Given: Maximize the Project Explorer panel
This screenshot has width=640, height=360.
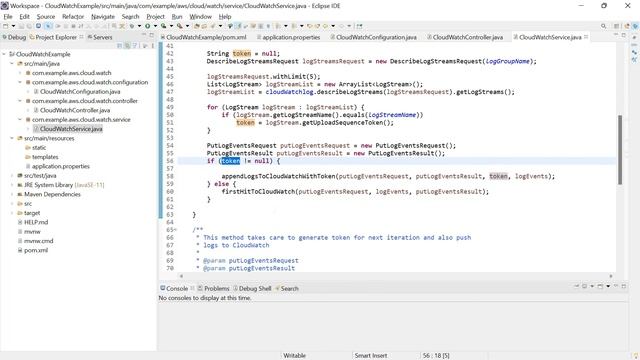Looking at the screenshot, I should [151, 35].
